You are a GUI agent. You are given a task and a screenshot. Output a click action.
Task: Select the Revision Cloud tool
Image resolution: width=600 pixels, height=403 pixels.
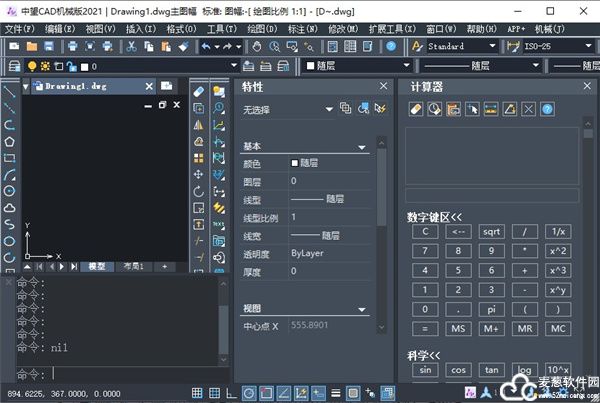pyautogui.click(x=9, y=208)
